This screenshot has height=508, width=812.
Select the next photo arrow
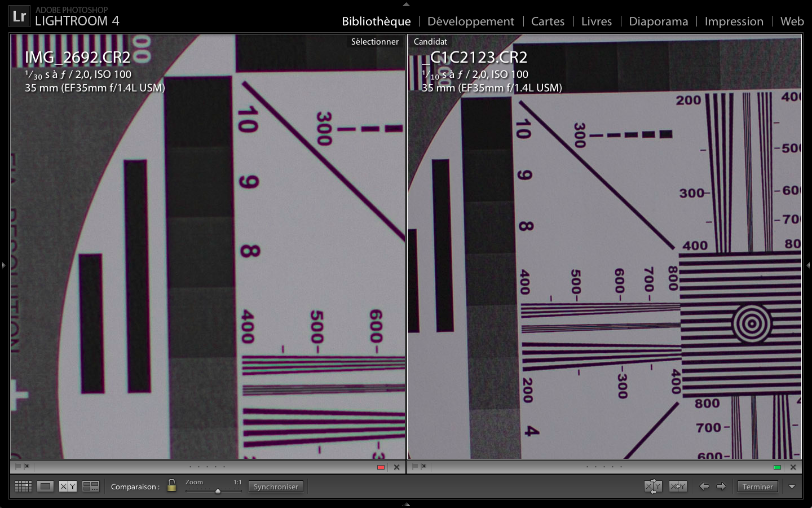click(721, 486)
